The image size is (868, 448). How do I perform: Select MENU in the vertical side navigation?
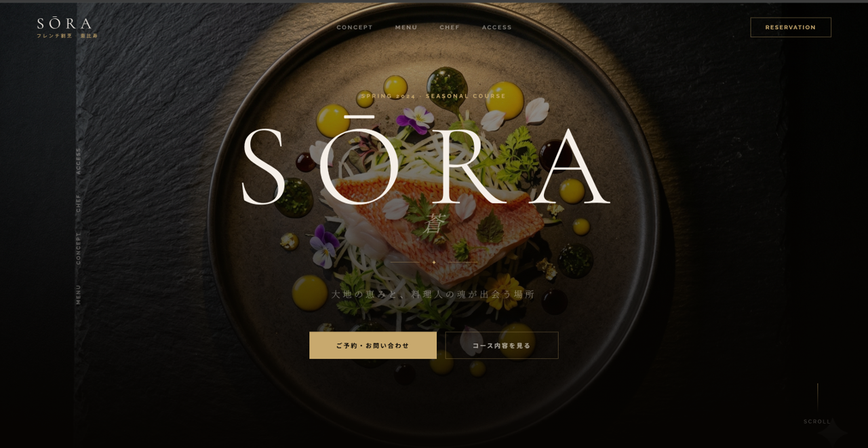[x=78, y=294]
